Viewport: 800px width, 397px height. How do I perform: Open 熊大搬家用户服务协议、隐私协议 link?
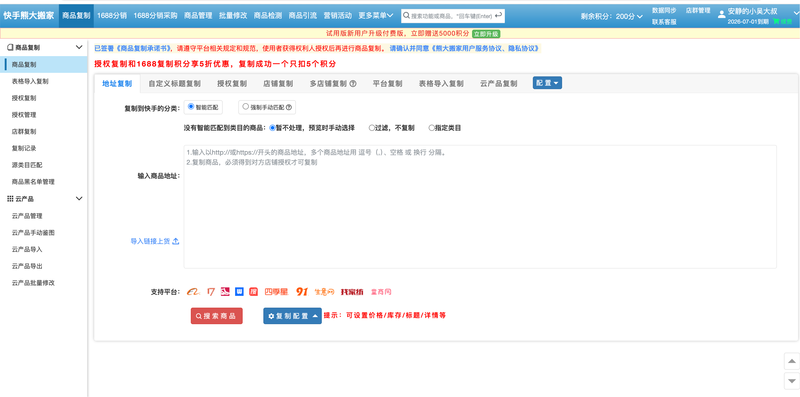(x=485, y=49)
